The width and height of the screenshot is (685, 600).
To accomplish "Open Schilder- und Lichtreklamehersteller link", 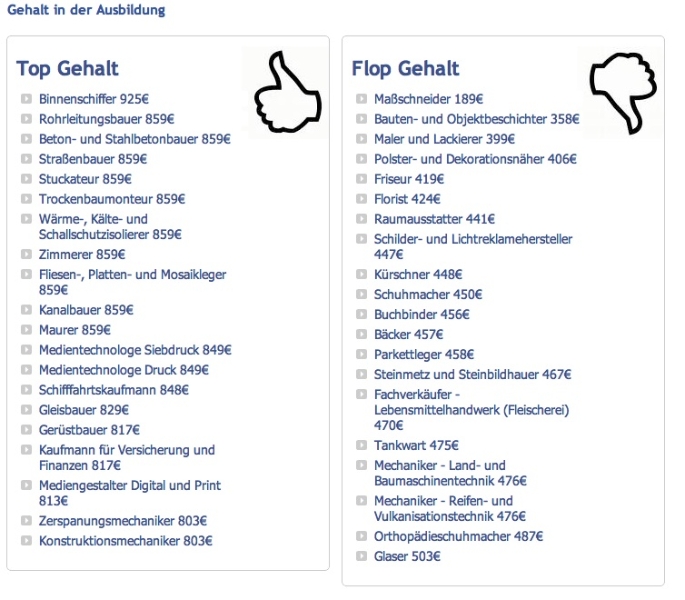I will pyautogui.click(x=473, y=246).
